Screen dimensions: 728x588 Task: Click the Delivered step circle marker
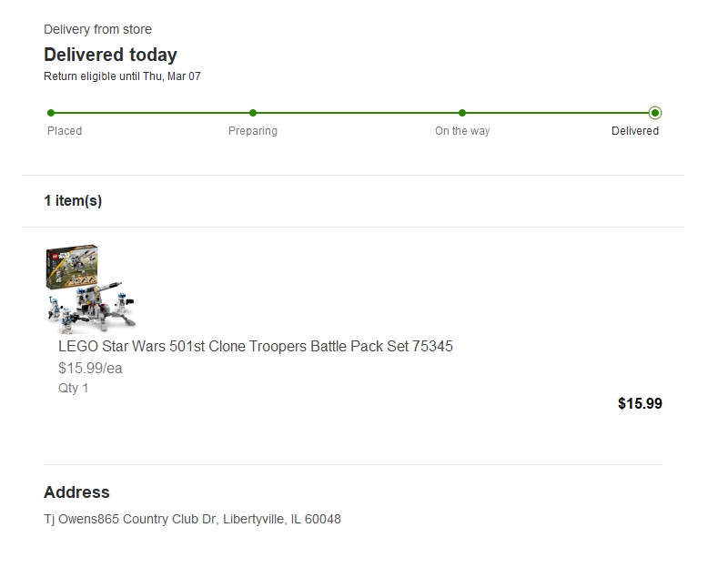[x=655, y=113]
